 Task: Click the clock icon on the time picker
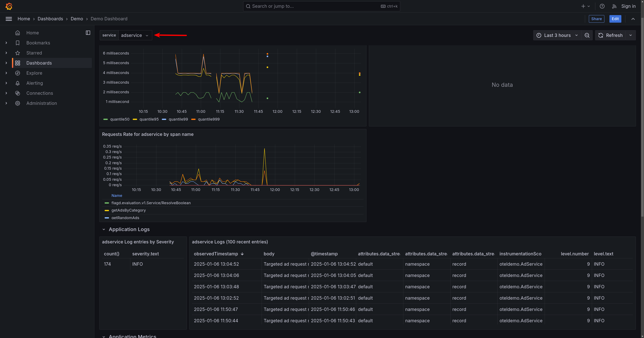point(539,35)
